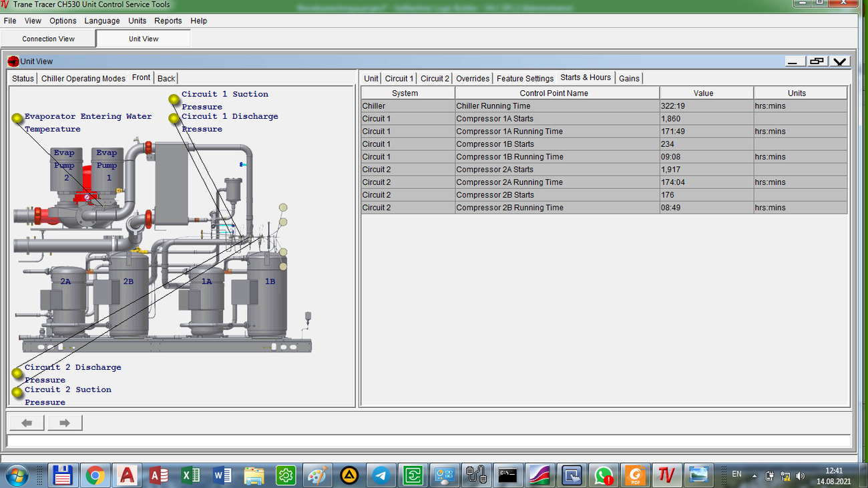Switch to the Connection View tab
Viewport: 868px width, 488px height.
click(48, 39)
